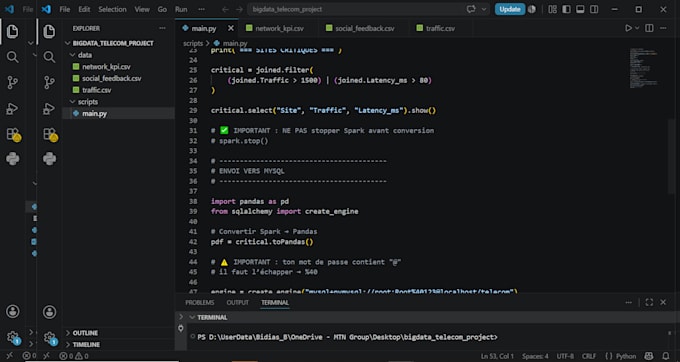Open Extensions view in front window's activity bar
Image resolution: width=680 pixels, height=362 pixels.
click(50, 135)
